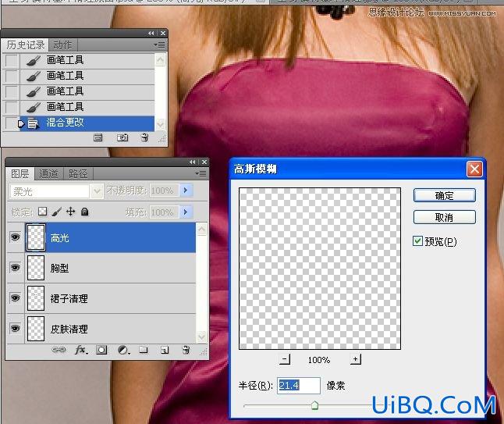The image size is (504, 424).
Task: Delete current state trash icon in History panel
Action: 144,137
